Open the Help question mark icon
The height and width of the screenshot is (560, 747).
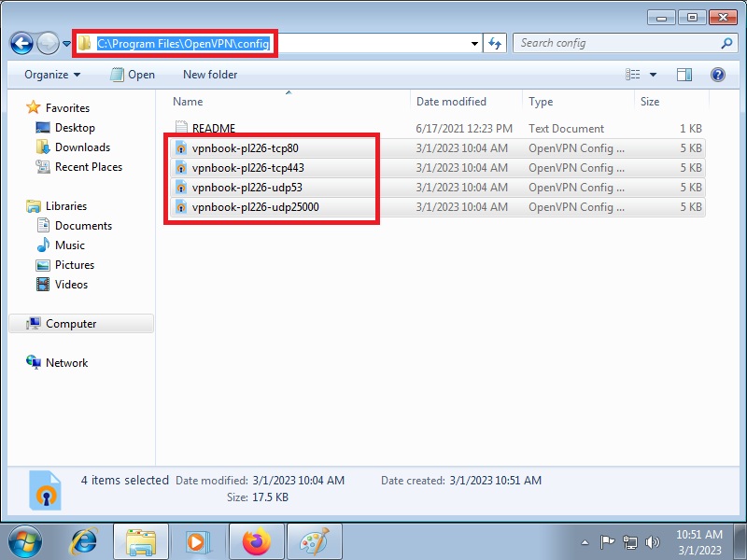717,75
